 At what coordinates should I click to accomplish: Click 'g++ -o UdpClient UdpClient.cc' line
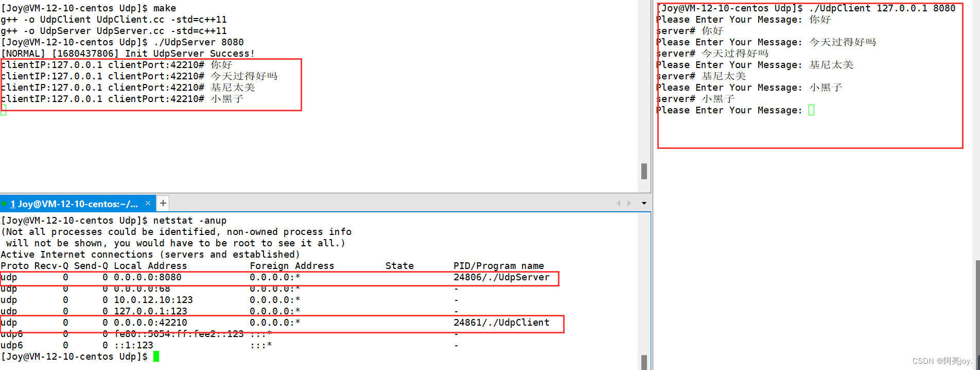coord(114,20)
